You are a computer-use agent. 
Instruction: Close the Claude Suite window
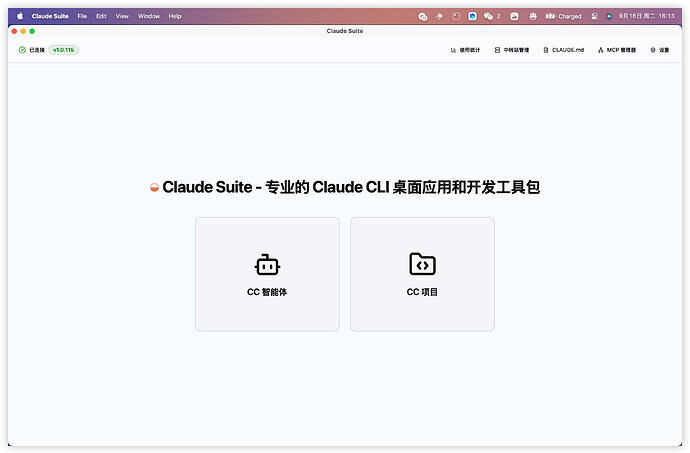click(x=14, y=31)
